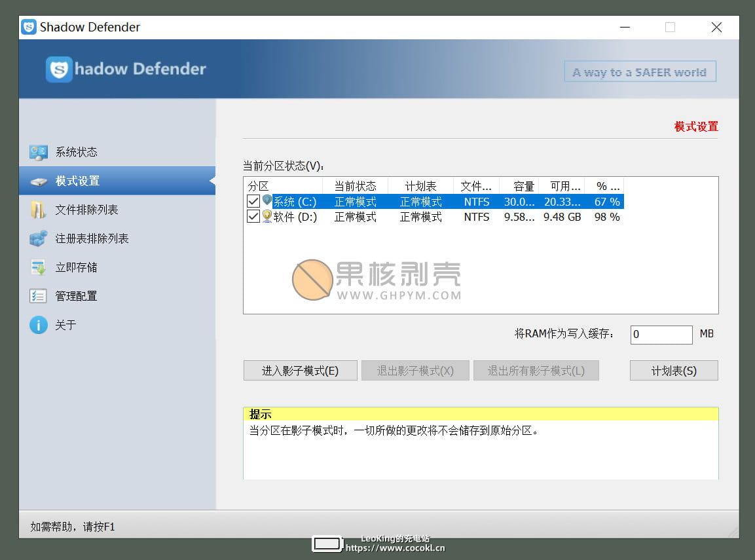
Task: Click the 如需帮助，请按F1 status bar text
Action: click(x=73, y=527)
